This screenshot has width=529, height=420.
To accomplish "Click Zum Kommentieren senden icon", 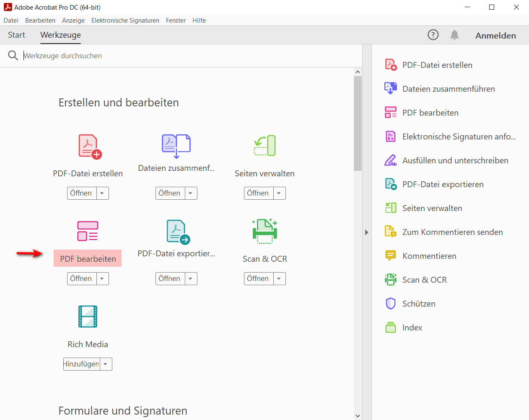I will [x=391, y=232].
